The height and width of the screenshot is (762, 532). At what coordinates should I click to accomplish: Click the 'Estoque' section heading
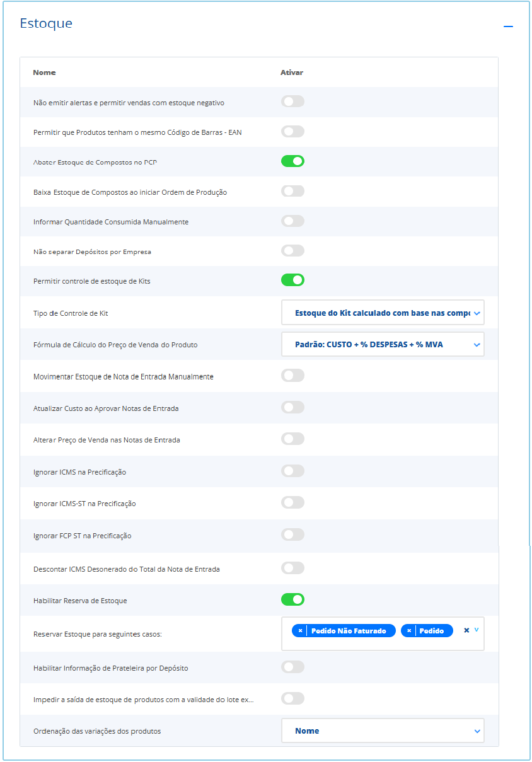(46, 24)
